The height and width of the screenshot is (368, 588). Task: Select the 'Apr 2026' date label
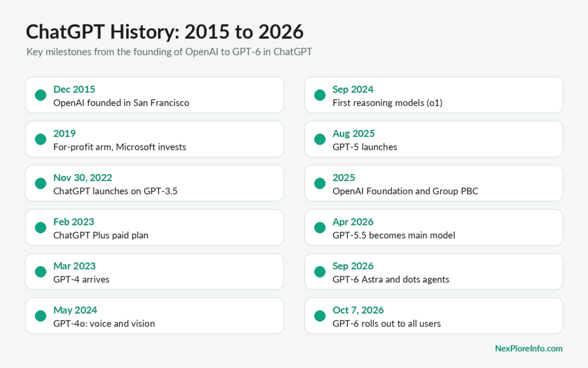point(353,222)
